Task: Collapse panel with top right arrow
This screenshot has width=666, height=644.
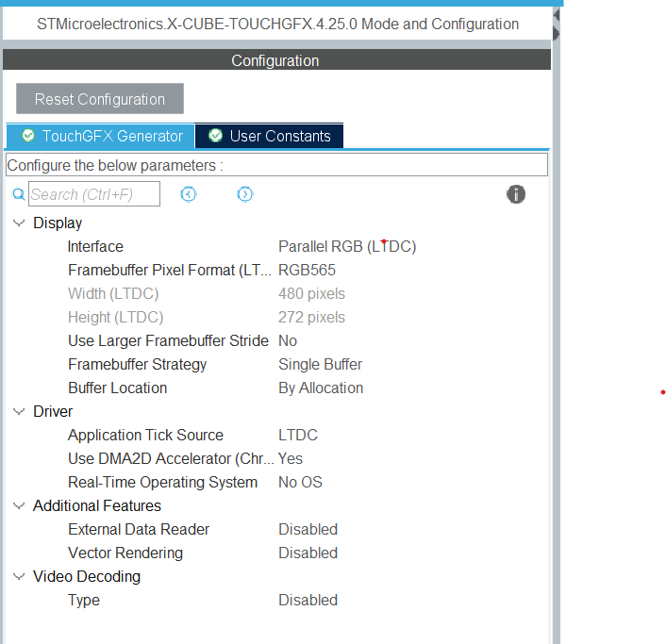Action: pos(556,15)
